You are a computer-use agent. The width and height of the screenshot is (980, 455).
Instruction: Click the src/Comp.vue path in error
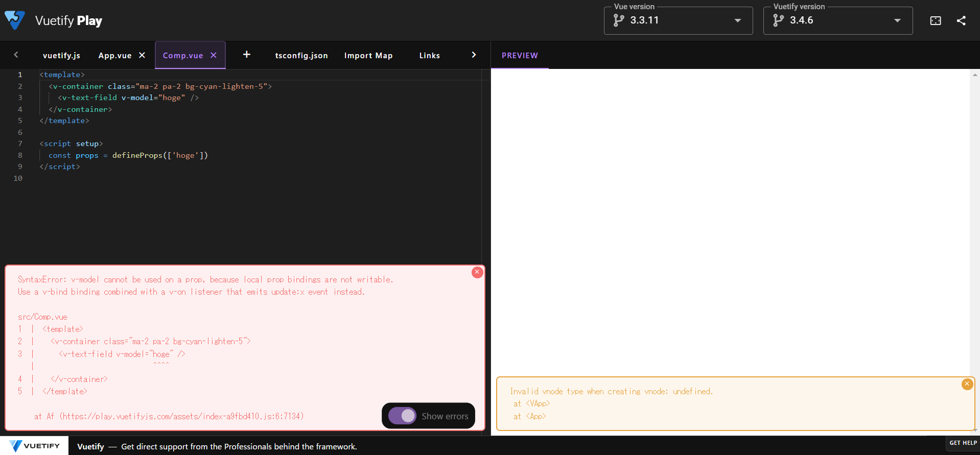(x=42, y=317)
